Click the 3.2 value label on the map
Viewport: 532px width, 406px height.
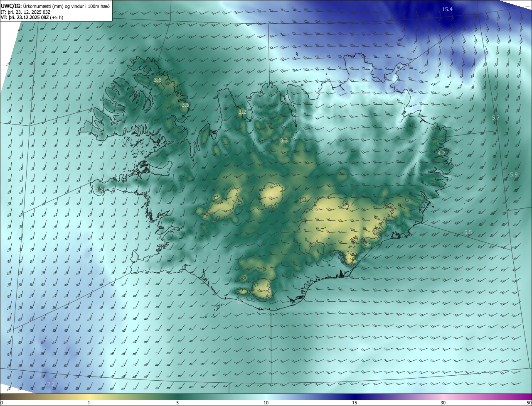pos(242,112)
